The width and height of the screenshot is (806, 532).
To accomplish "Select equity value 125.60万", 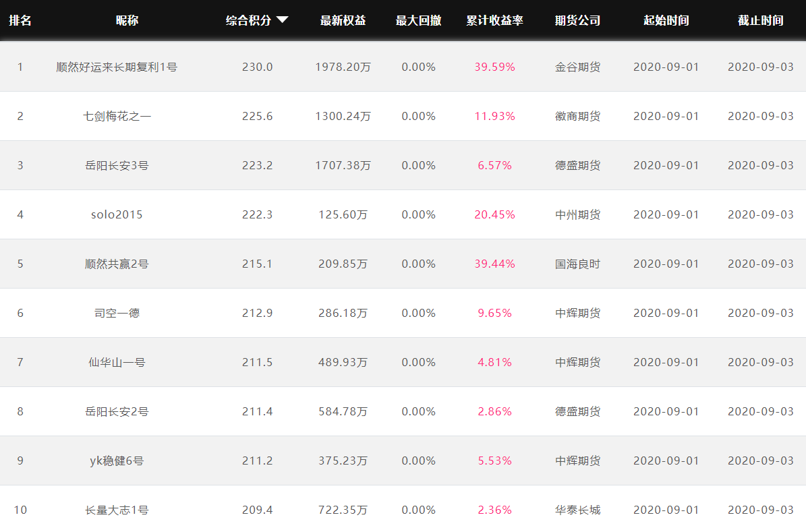I will pos(343,215).
